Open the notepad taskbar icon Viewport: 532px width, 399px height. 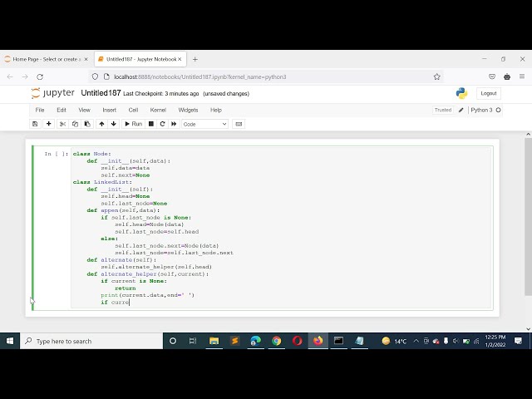click(x=359, y=341)
